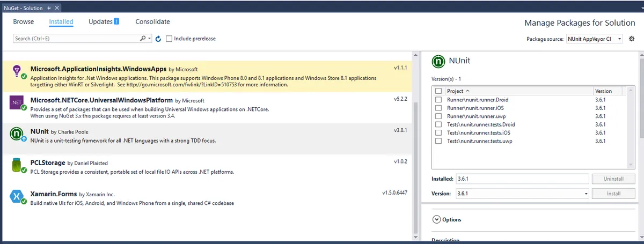The width and height of the screenshot is (644, 244).
Task: Check Tests\nunit.runner.tests.iOS project
Action: point(438,132)
